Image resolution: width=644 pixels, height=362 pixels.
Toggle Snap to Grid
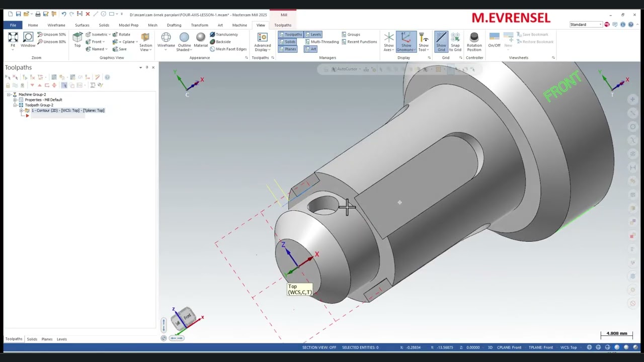[x=455, y=42]
